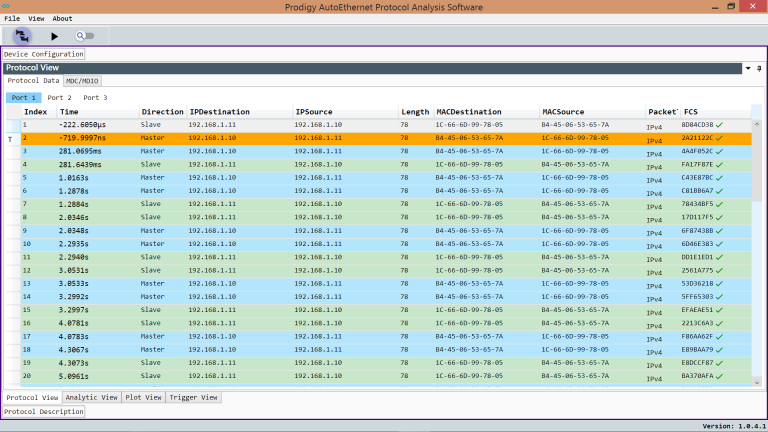768x432 pixels.
Task: Click FCS checkmark beside 2213C6A3
Action: (x=720, y=324)
